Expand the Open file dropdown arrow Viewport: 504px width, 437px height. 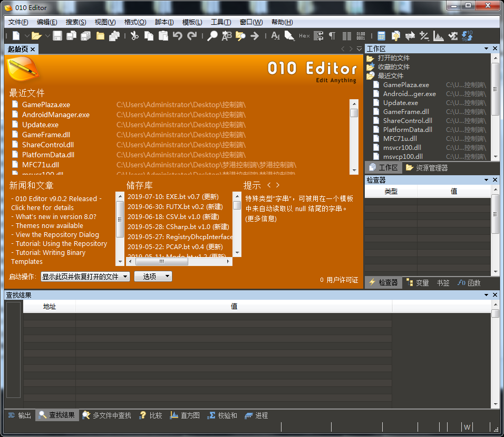(x=47, y=36)
